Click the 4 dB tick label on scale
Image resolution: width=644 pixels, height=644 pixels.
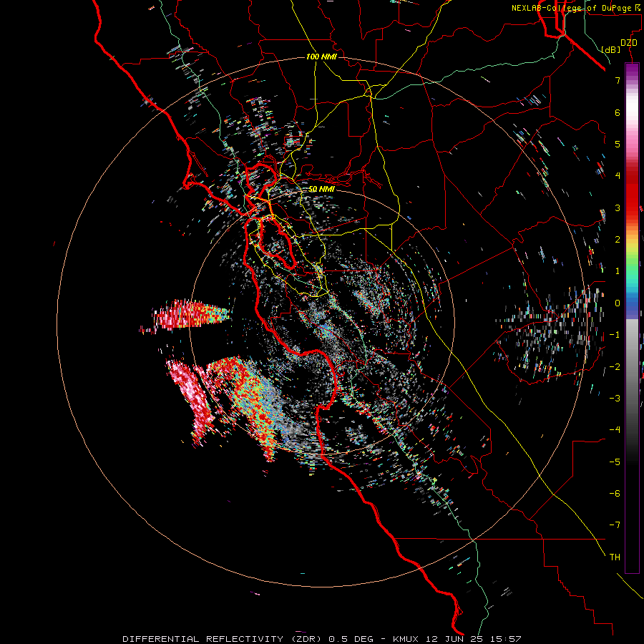(x=618, y=176)
